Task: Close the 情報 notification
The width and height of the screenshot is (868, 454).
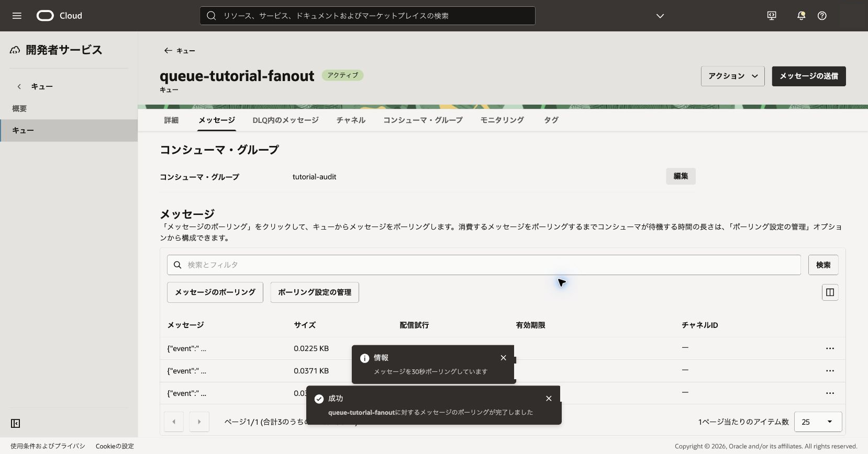Action: tap(503, 358)
